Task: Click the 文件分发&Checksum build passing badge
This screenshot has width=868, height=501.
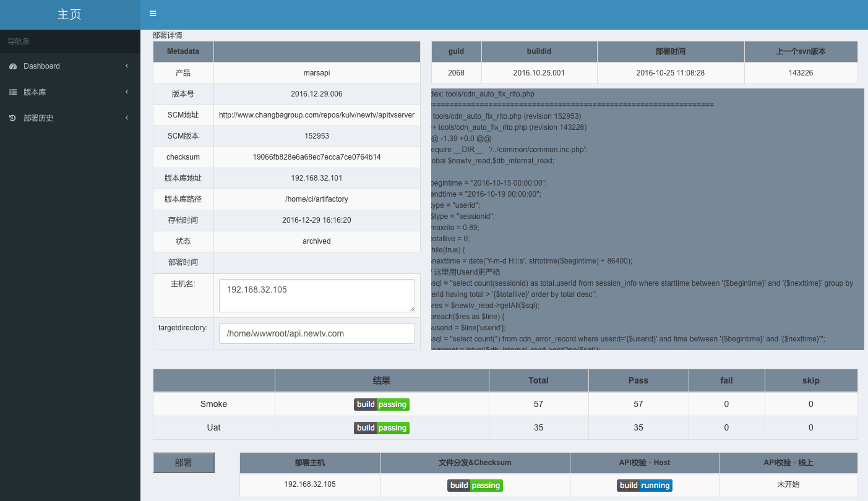Action: tap(475, 486)
